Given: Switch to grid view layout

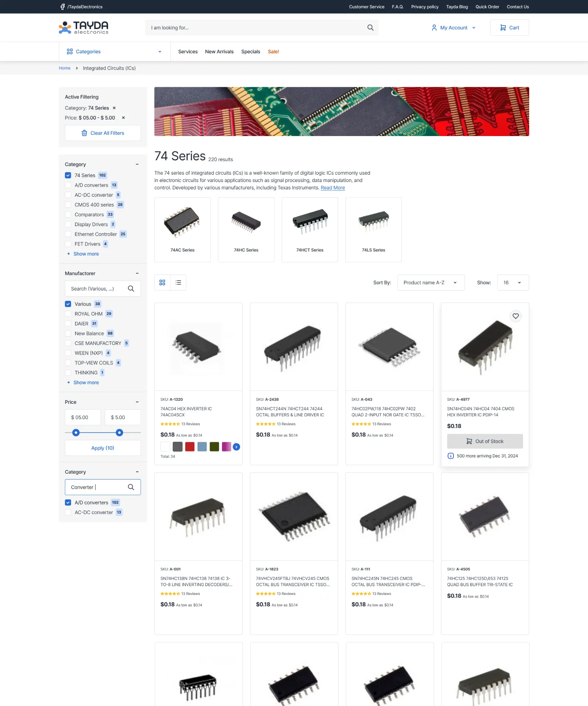Looking at the screenshot, I should [162, 282].
